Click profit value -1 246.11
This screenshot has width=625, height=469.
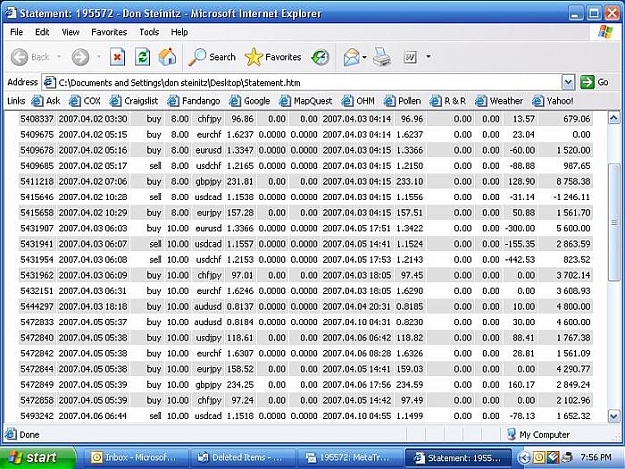(572, 197)
